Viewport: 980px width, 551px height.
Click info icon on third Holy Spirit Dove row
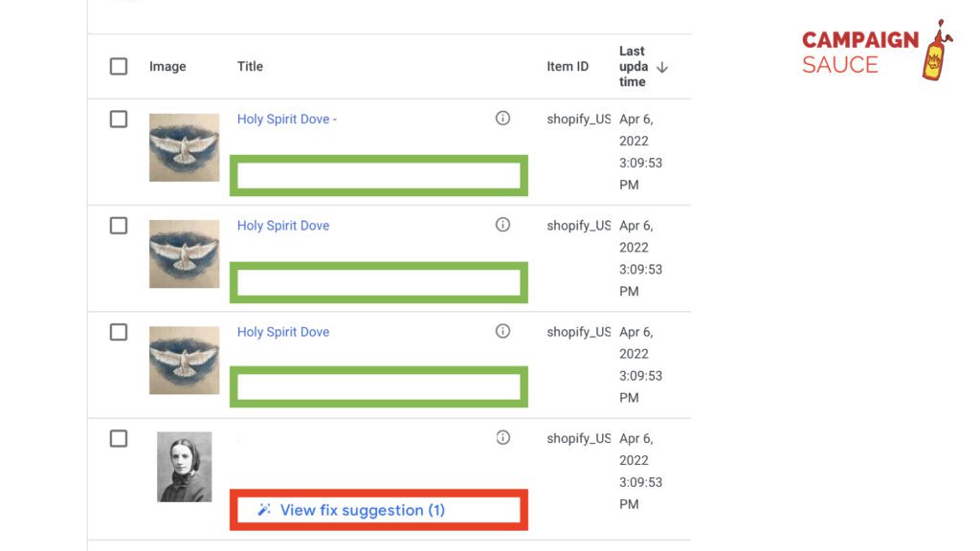click(502, 331)
